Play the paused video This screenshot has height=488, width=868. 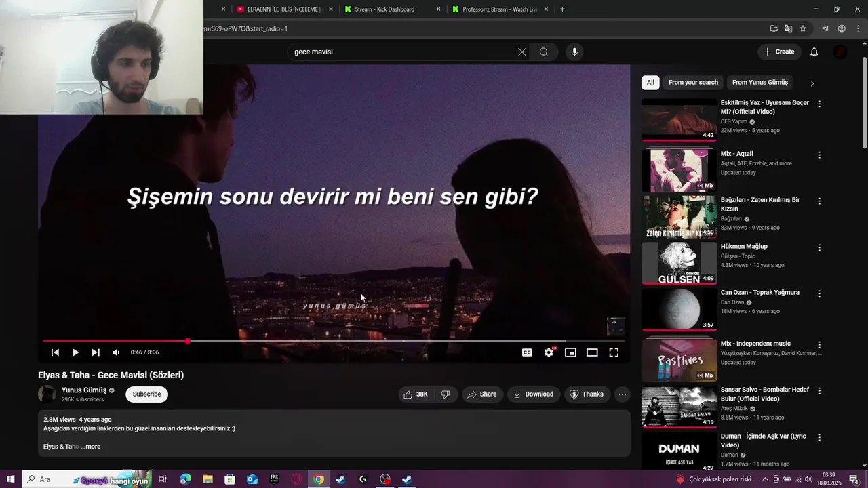[x=75, y=352]
